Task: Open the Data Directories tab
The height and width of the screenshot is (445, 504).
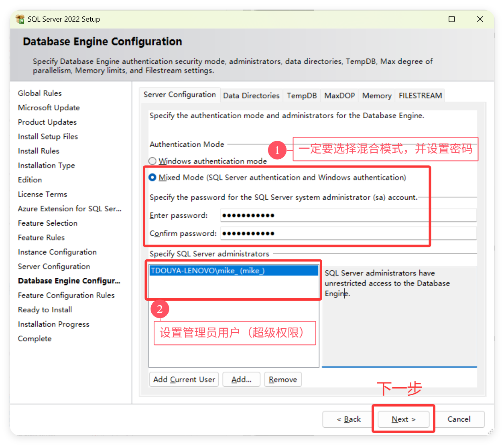Action: click(x=251, y=95)
